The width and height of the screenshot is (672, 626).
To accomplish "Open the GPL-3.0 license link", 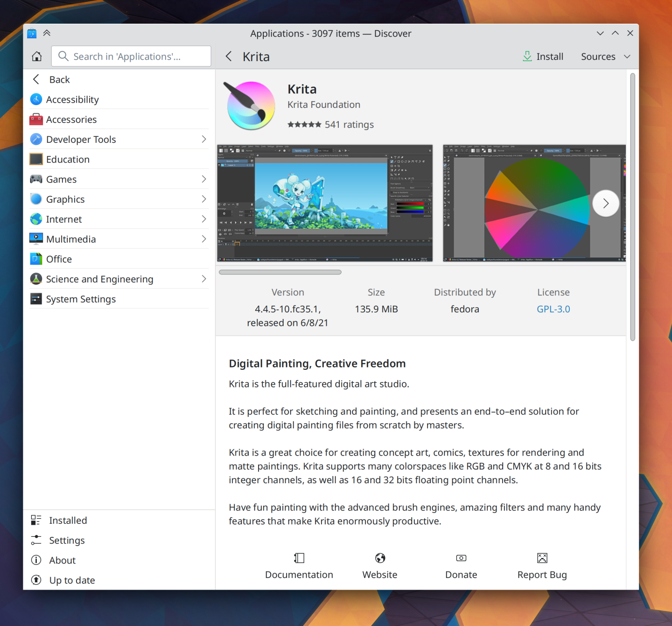I will click(x=553, y=309).
